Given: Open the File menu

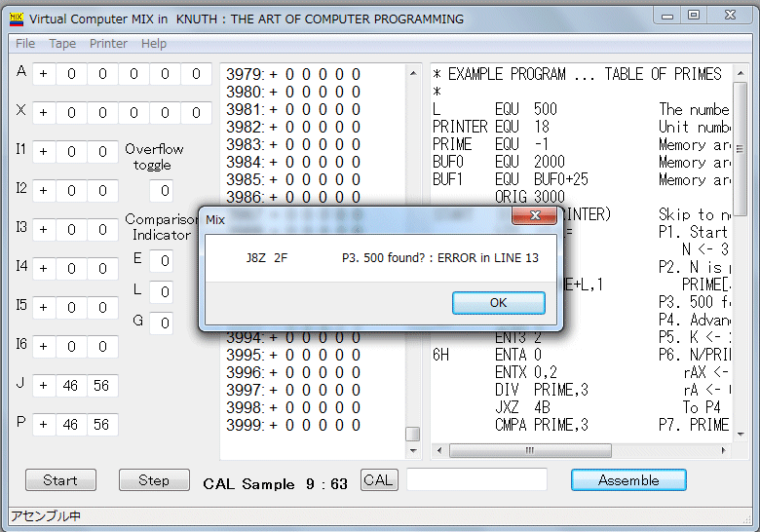Looking at the screenshot, I should [25, 44].
